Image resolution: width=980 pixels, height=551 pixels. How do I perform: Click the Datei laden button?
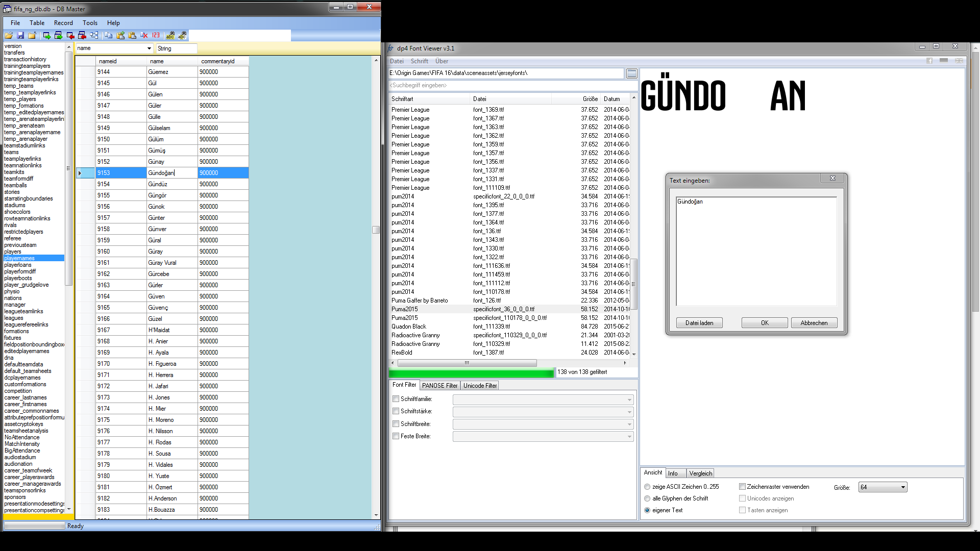699,323
